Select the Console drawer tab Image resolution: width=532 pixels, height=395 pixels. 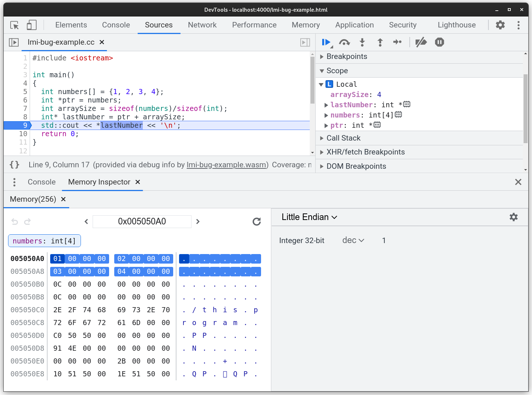[x=41, y=182]
